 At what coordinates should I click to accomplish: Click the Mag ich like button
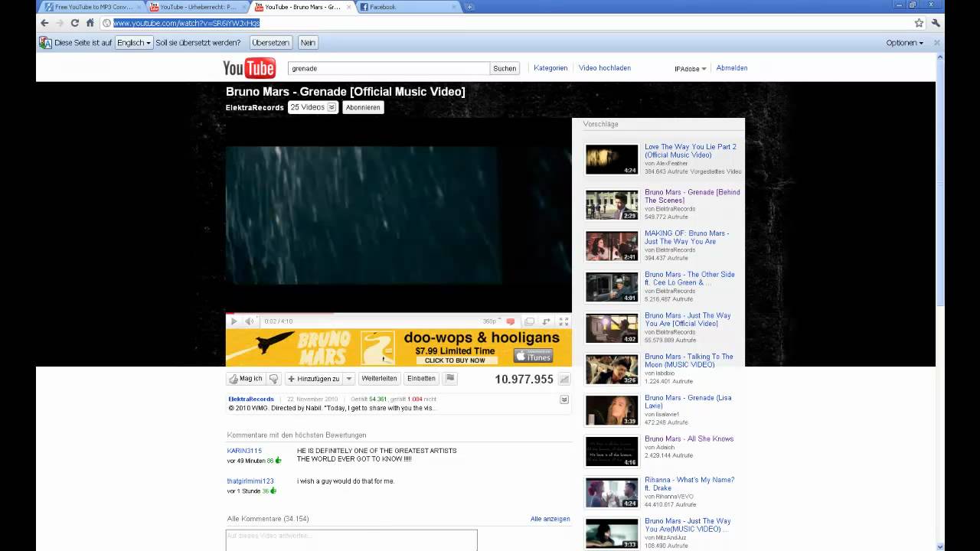click(x=246, y=379)
